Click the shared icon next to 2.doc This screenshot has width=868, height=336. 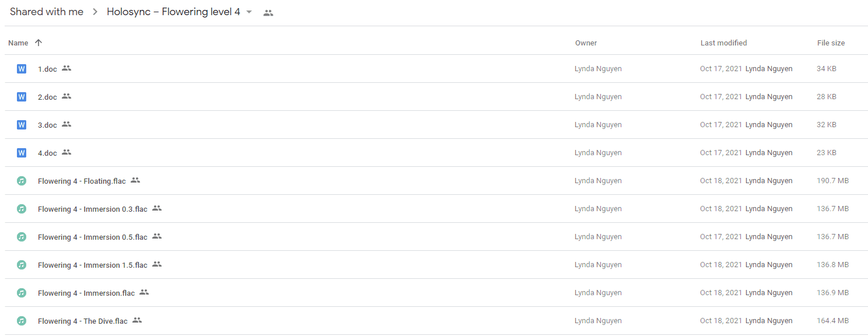point(66,96)
